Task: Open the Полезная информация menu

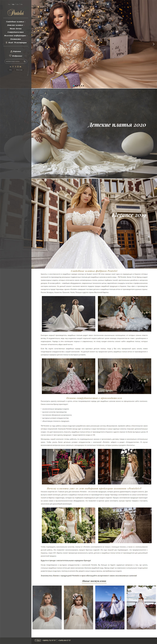Action: click(x=15, y=36)
